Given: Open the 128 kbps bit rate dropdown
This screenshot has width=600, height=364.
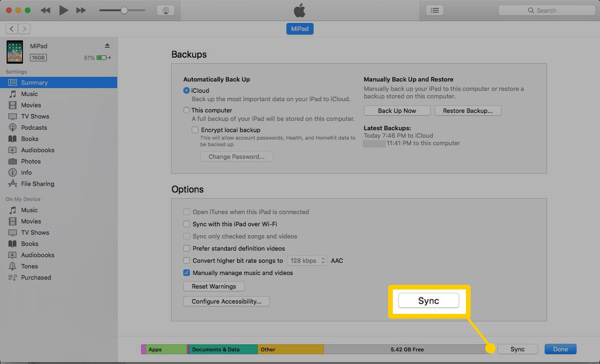Looking at the screenshot, I should tap(307, 260).
